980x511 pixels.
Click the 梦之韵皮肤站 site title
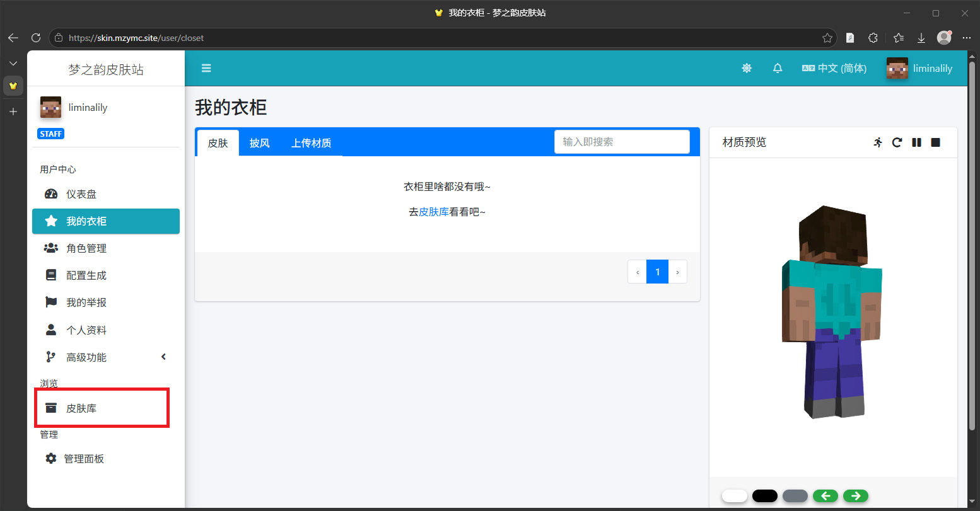coord(106,69)
